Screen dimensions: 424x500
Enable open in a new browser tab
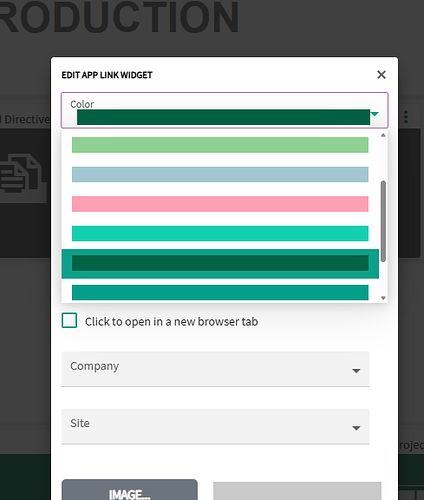[69, 320]
